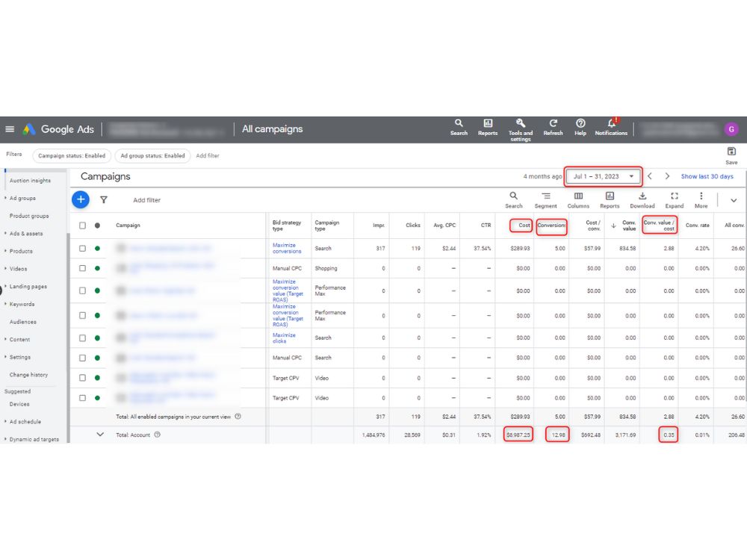Select the Shopping campaign row checkbox
Screen dimensions: 747x560
[x=82, y=268]
